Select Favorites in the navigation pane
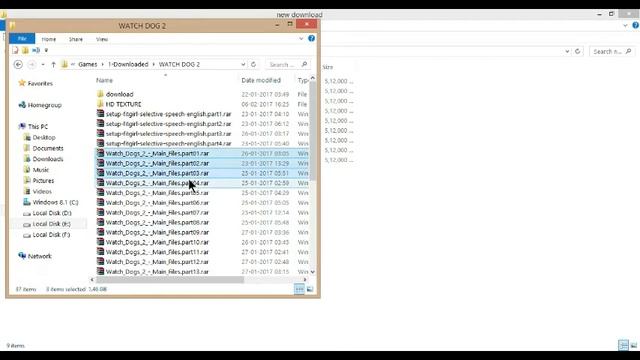This screenshot has height=360, width=640. click(40, 83)
